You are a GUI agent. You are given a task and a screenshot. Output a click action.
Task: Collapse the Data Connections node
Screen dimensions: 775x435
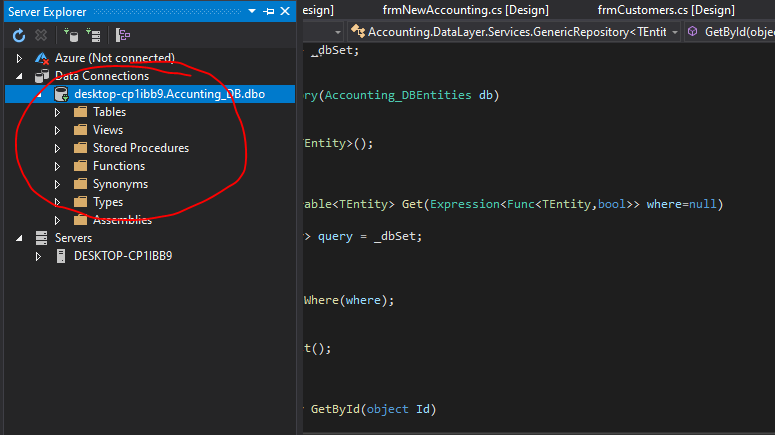[x=19, y=76]
